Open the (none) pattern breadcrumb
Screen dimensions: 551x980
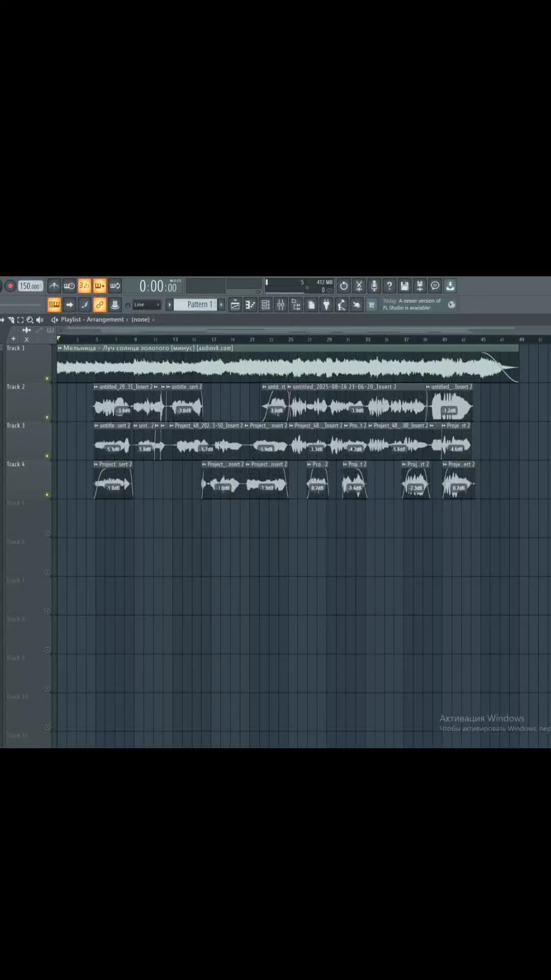coord(141,320)
